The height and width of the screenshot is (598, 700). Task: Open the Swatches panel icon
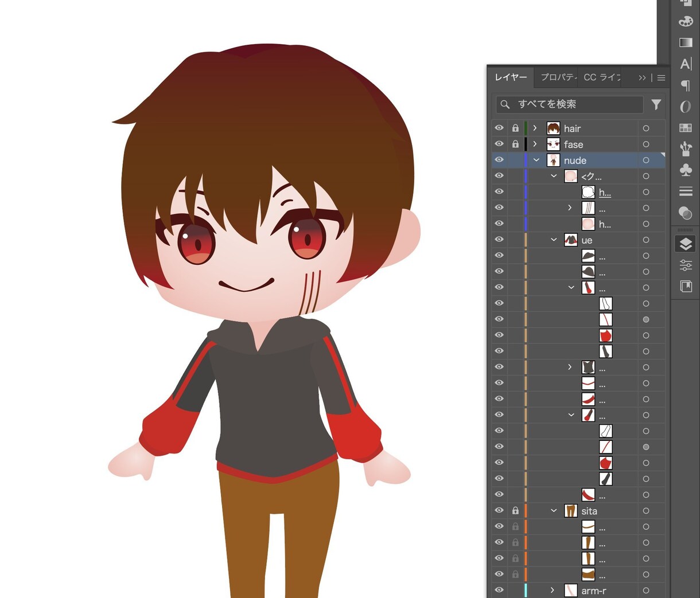[x=686, y=128]
